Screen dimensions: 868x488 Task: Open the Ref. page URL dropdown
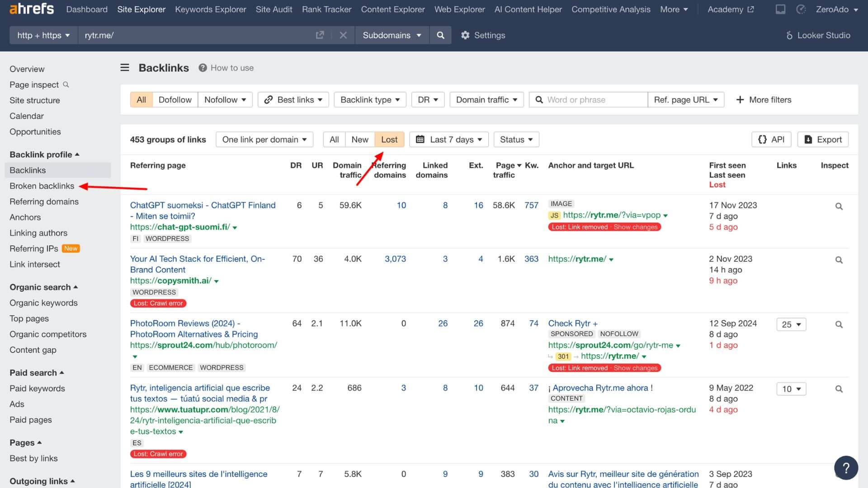pos(686,100)
